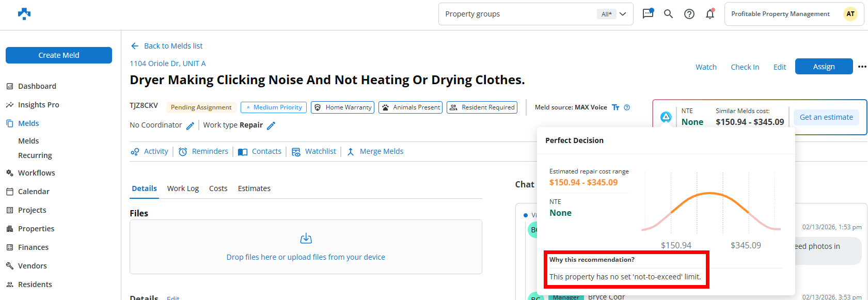Click Get an estimate button

tap(826, 117)
